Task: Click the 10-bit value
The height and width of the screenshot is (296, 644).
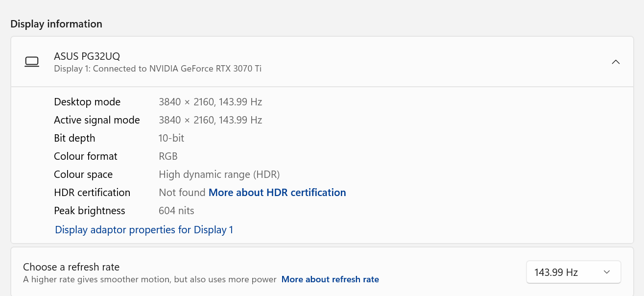Action: 171,138
